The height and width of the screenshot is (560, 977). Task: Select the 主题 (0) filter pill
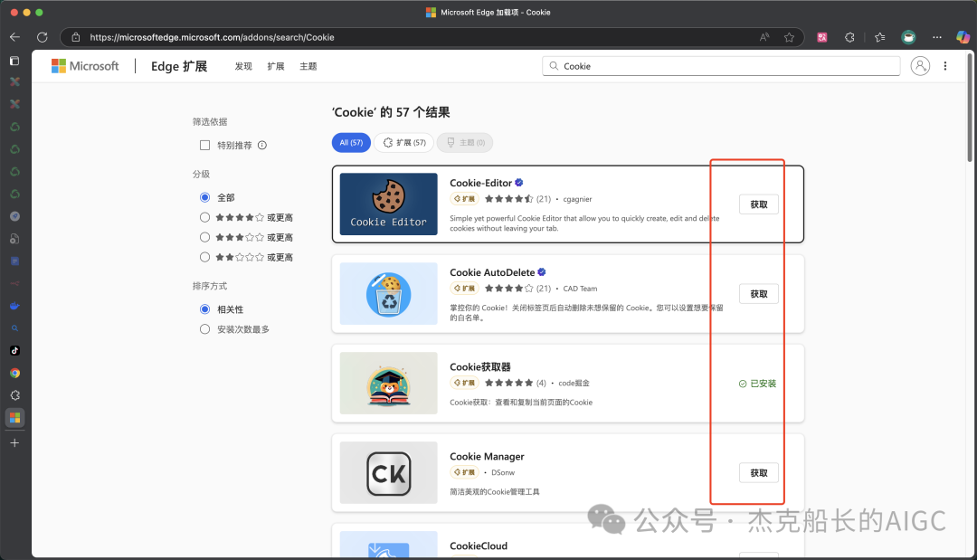(465, 143)
